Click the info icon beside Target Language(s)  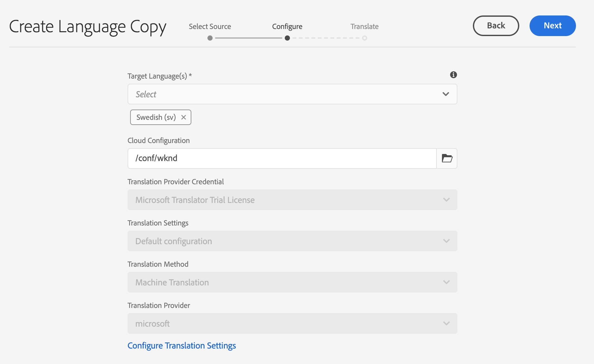coord(453,75)
